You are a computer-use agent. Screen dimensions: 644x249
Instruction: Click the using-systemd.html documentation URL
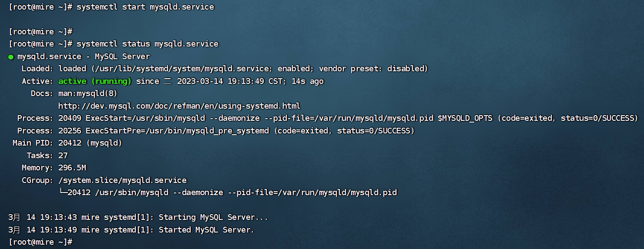coord(179,106)
